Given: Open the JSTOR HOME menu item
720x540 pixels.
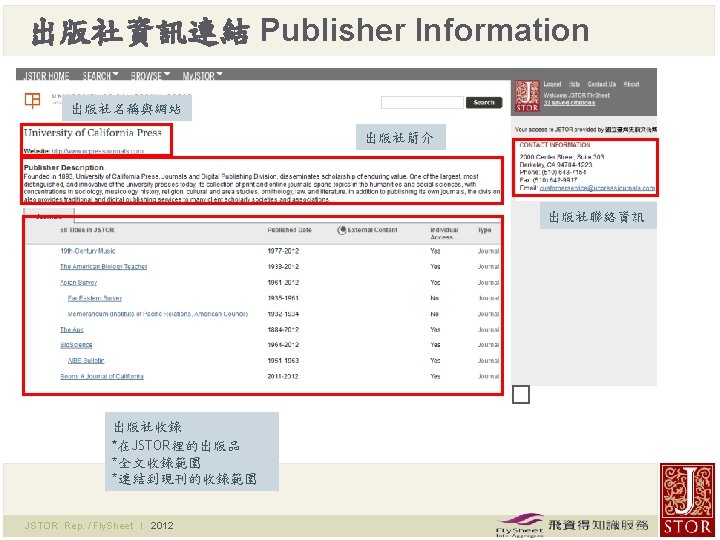Looking at the screenshot, I should [46, 76].
